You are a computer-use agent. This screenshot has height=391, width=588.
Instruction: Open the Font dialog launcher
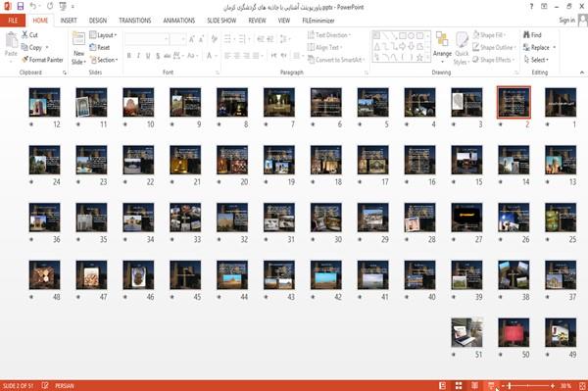click(x=218, y=73)
